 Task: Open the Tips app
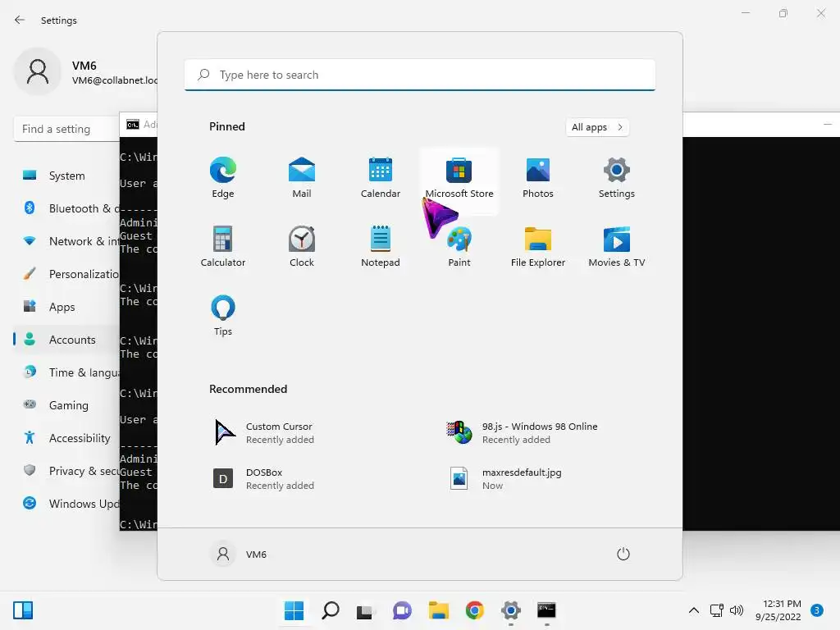(x=223, y=316)
